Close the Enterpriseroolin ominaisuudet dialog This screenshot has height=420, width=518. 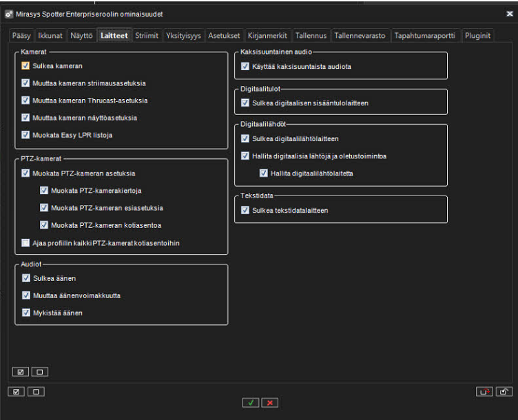pos(510,14)
